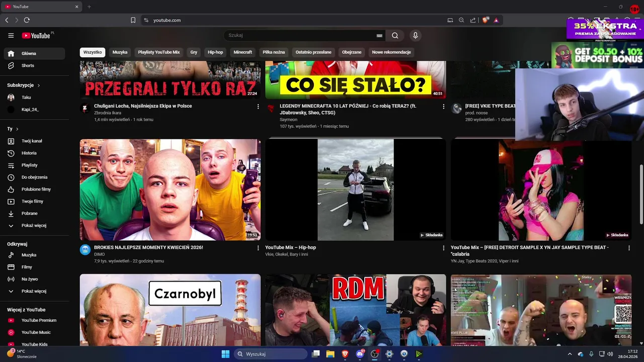644x362 pixels.
Task: Bookmark this page icon in address bar
Action: click(133, 20)
